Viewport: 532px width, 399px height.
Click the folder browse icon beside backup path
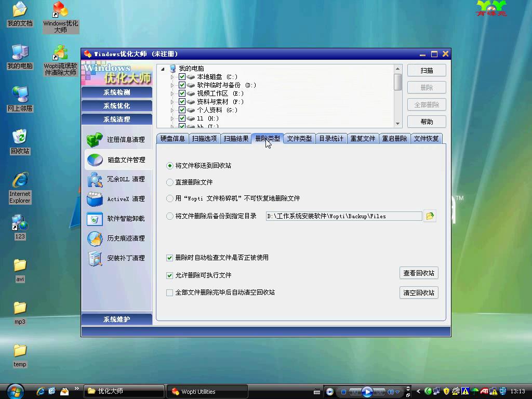pos(430,216)
